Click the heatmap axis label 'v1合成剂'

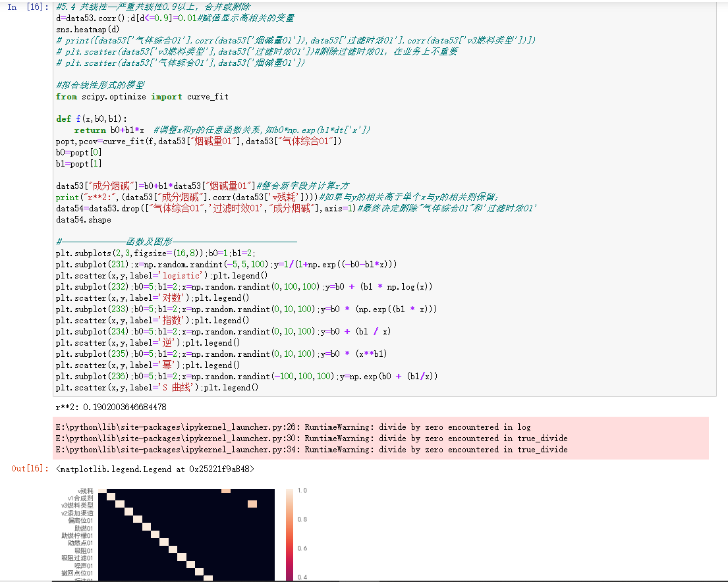tap(80, 498)
